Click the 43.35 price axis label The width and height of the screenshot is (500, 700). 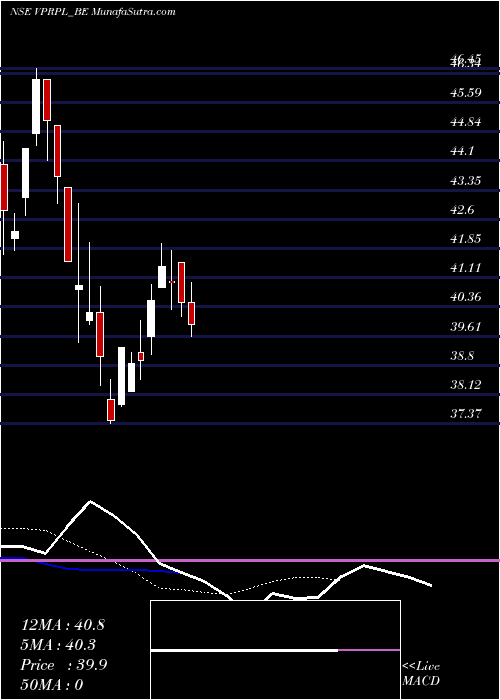coord(466,181)
